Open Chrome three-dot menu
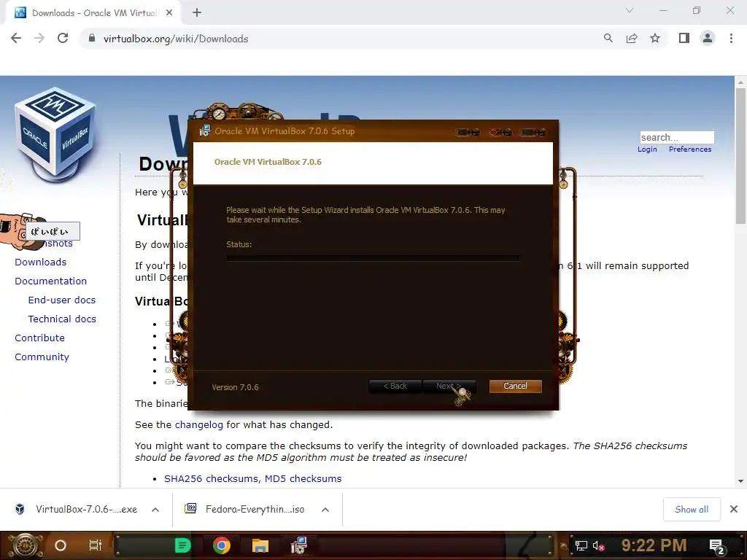Image resolution: width=747 pixels, height=560 pixels. pyautogui.click(x=731, y=39)
